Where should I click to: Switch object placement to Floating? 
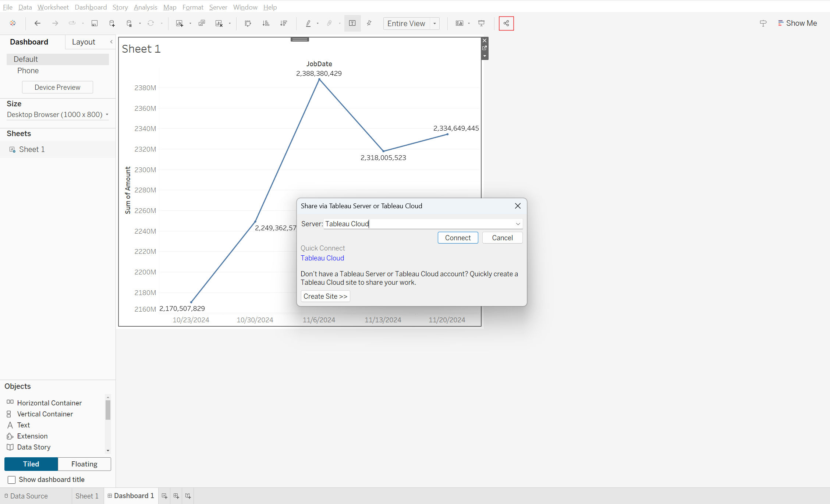[84, 464]
